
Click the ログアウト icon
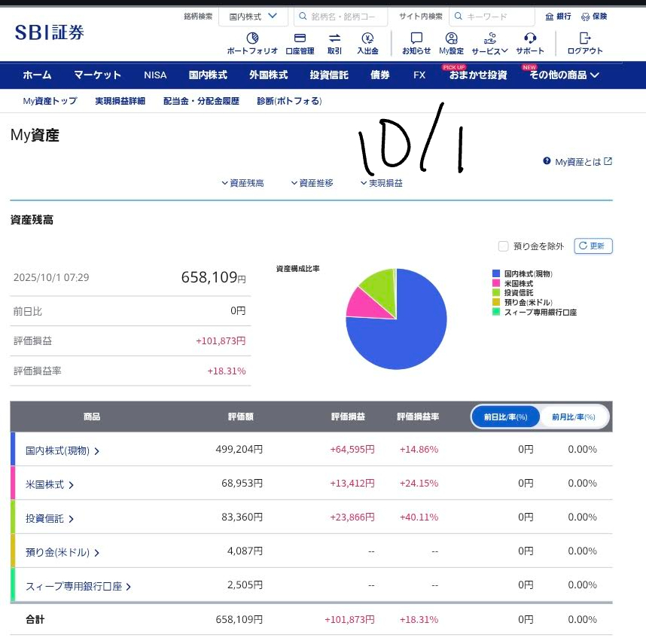tap(584, 38)
